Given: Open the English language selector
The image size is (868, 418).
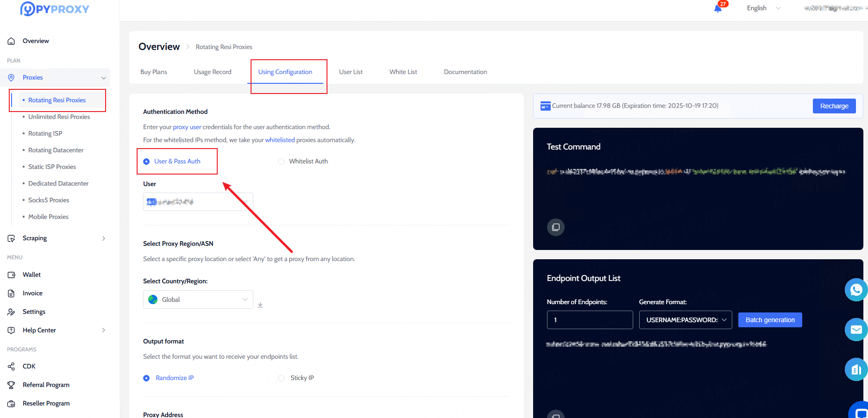Looking at the screenshot, I should coord(763,8).
